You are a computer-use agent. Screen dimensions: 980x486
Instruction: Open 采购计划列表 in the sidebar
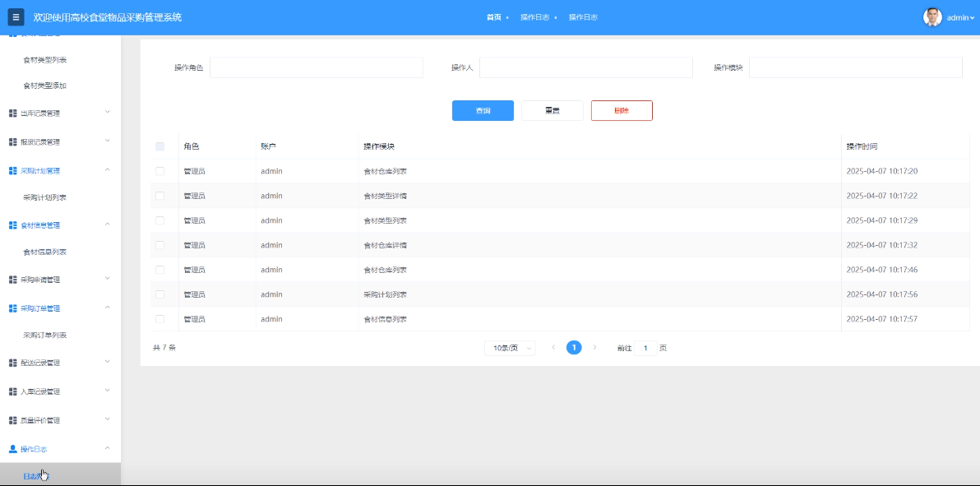45,197
